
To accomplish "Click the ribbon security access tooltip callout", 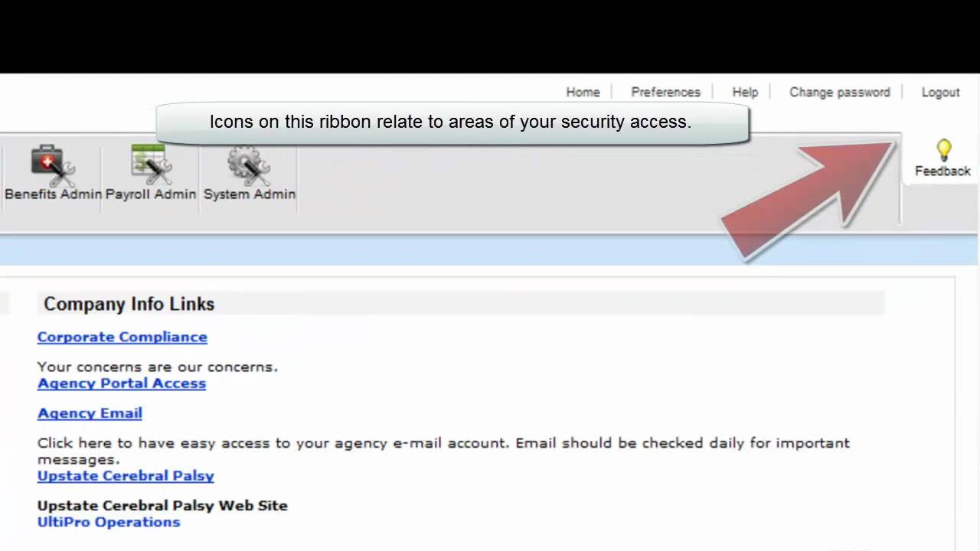I will (x=452, y=122).
